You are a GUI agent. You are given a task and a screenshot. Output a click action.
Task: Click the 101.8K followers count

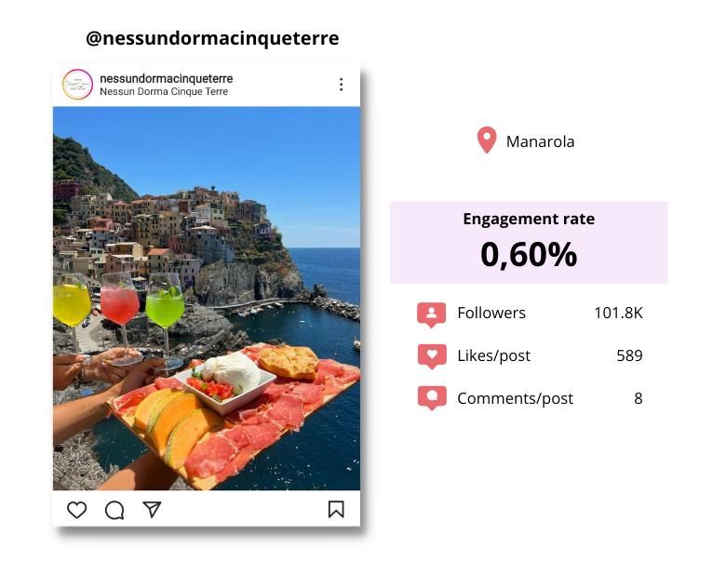click(x=618, y=313)
